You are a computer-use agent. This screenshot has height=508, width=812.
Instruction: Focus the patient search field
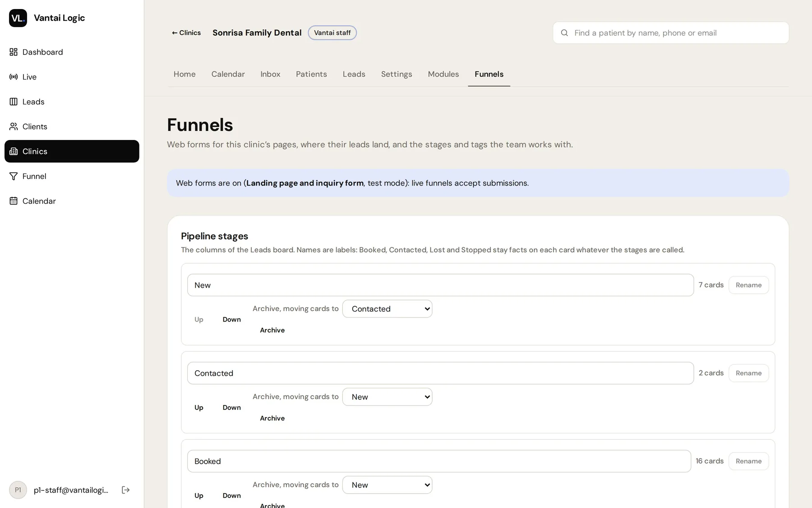[x=671, y=33]
